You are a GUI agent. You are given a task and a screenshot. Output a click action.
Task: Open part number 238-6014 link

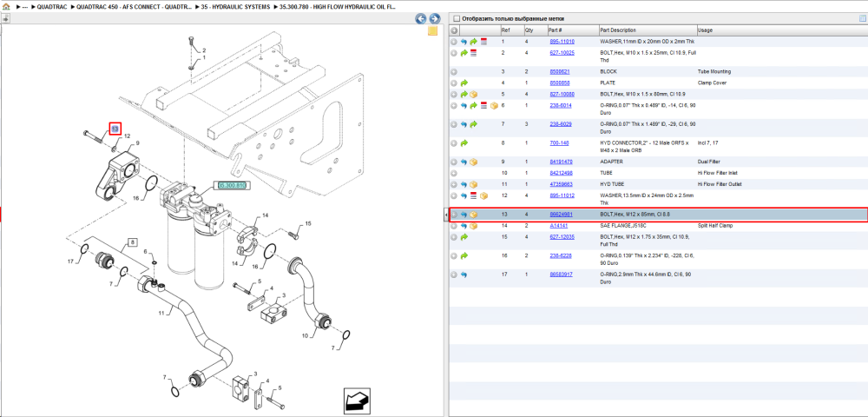tap(560, 105)
